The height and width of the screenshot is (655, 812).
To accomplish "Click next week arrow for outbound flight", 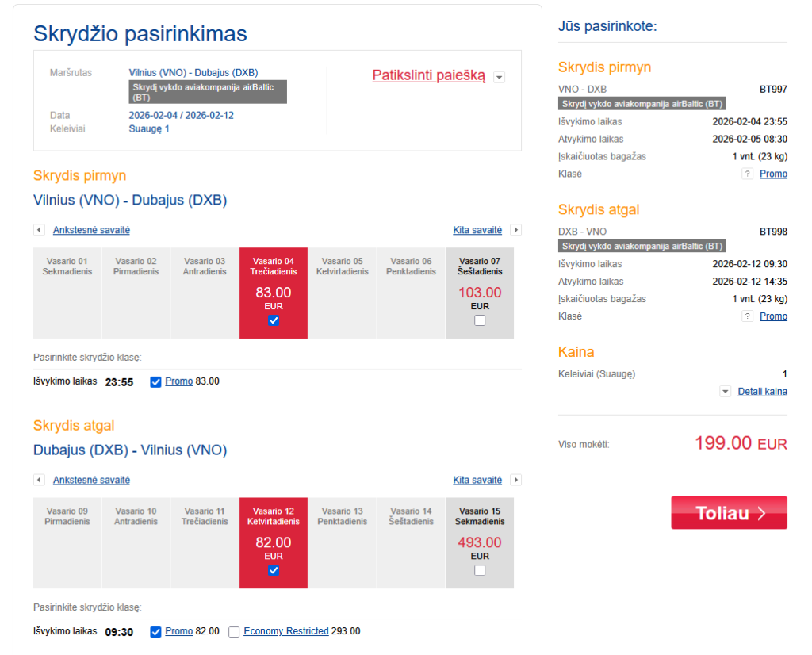I will click(x=516, y=230).
